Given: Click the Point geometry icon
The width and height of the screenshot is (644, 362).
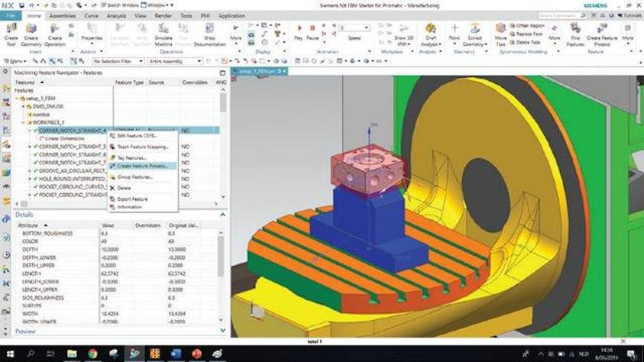Looking at the screenshot, I should pos(455,31).
